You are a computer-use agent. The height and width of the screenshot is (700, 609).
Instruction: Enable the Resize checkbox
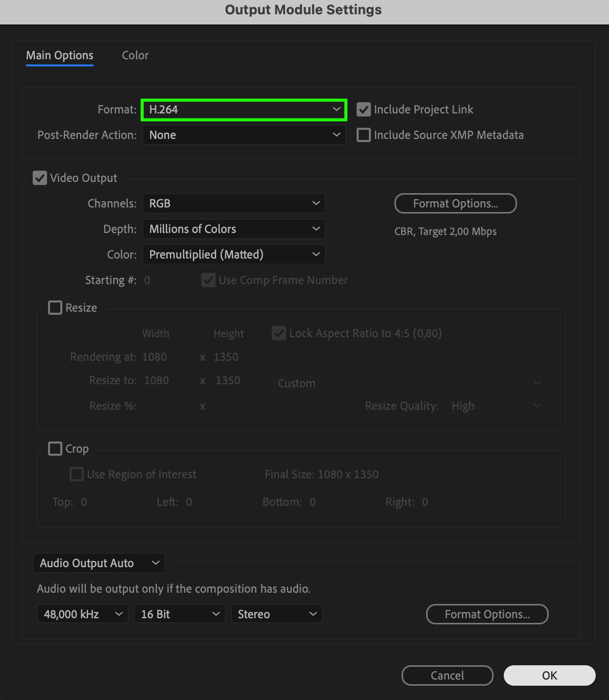[55, 308]
